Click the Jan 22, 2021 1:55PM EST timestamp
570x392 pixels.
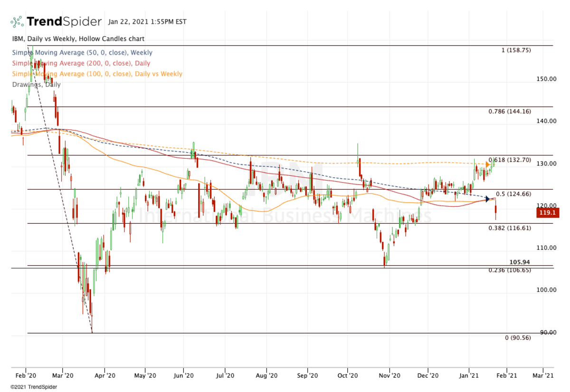coord(147,22)
